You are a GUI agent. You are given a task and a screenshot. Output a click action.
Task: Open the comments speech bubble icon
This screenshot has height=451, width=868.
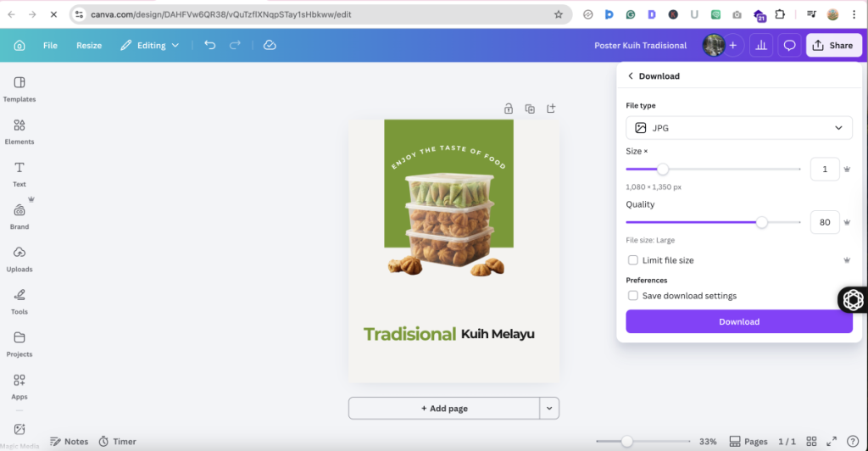pyautogui.click(x=789, y=46)
